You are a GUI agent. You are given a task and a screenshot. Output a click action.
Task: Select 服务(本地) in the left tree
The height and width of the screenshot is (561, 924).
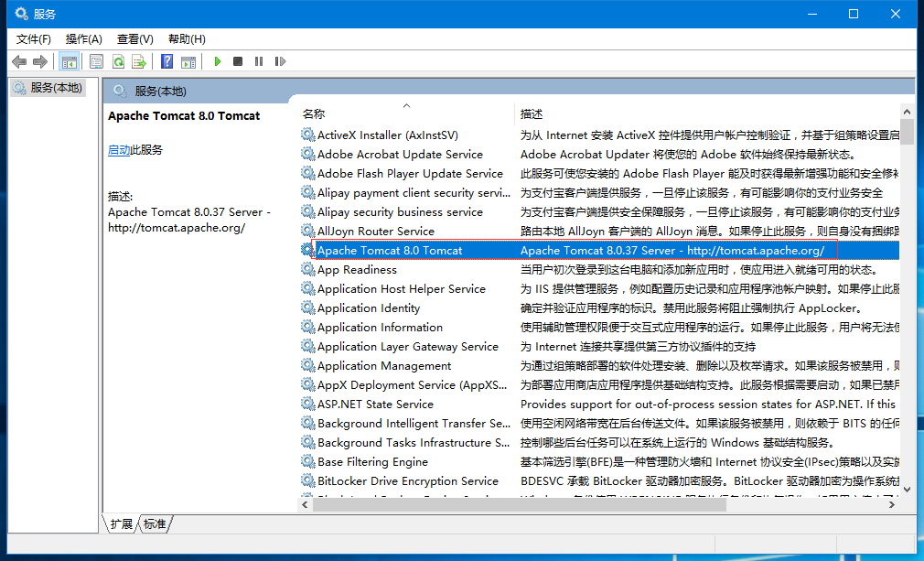coord(48,88)
